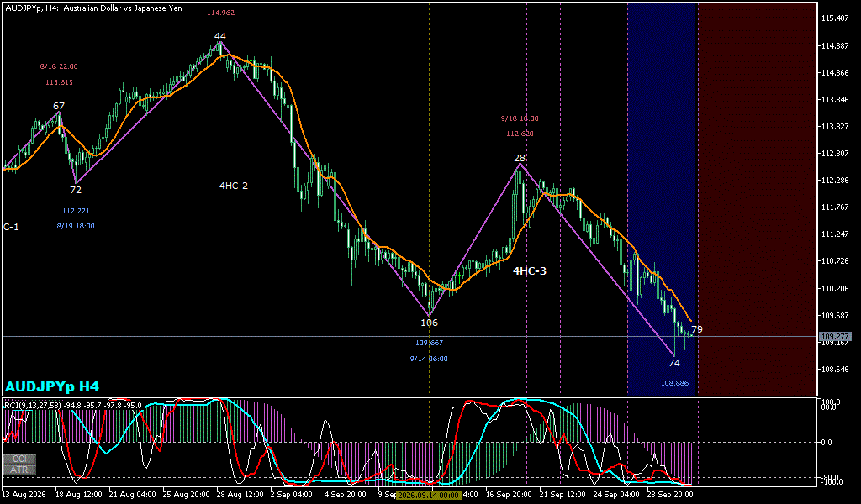
Task: Click the 109.687 price axis value
Action: coord(835,315)
